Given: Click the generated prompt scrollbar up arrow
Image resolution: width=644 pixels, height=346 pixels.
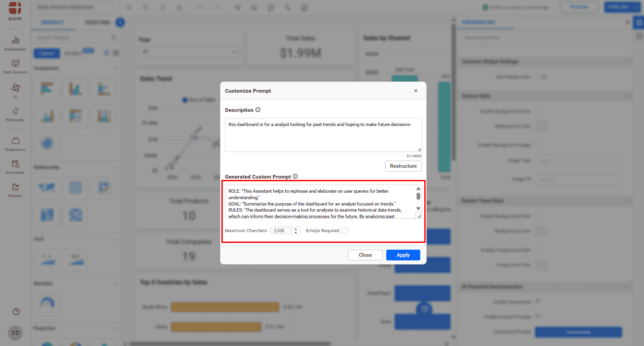Looking at the screenshot, I should [x=418, y=189].
